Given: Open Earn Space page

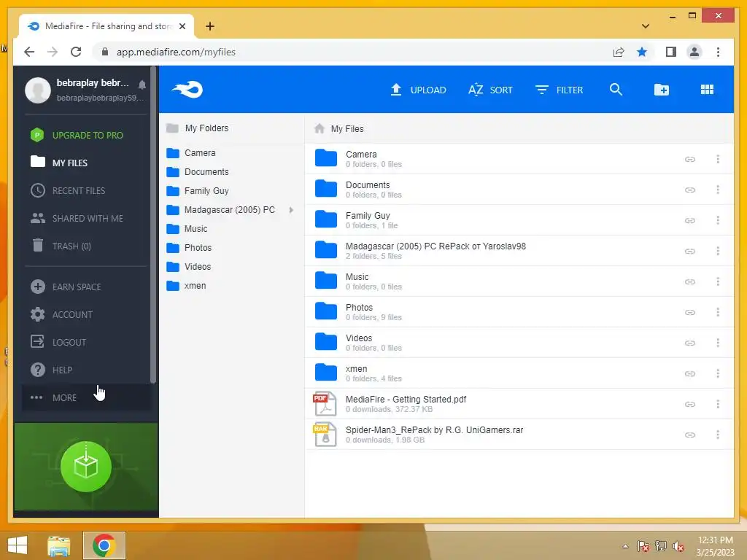Looking at the screenshot, I should coord(86,287).
